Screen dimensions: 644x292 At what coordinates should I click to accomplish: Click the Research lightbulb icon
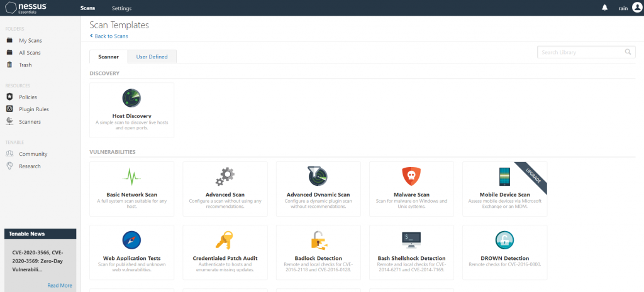pos(9,166)
